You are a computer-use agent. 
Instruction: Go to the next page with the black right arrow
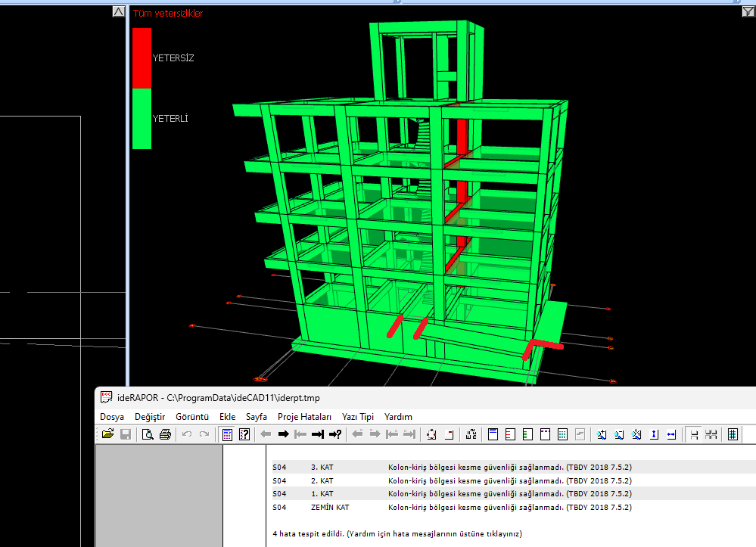[283, 434]
